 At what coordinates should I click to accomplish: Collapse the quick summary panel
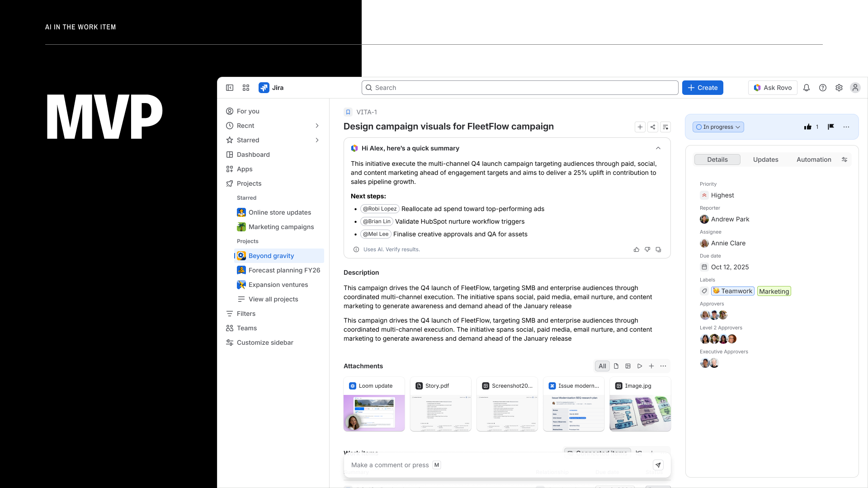click(658, 148)
